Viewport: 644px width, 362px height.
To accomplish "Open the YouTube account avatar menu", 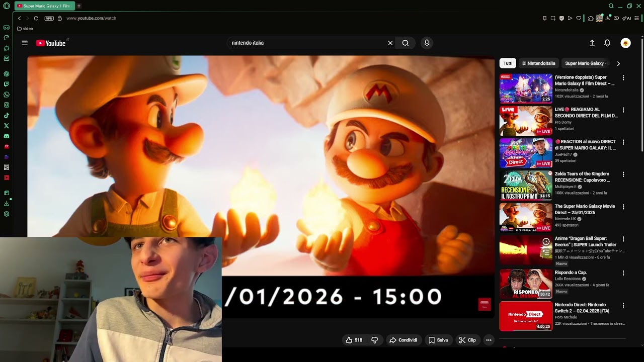I will point(625,43).
